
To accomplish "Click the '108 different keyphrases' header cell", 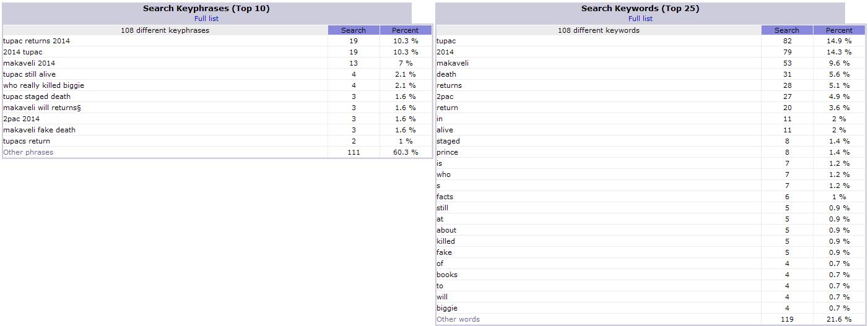I will tap(165, 30).
